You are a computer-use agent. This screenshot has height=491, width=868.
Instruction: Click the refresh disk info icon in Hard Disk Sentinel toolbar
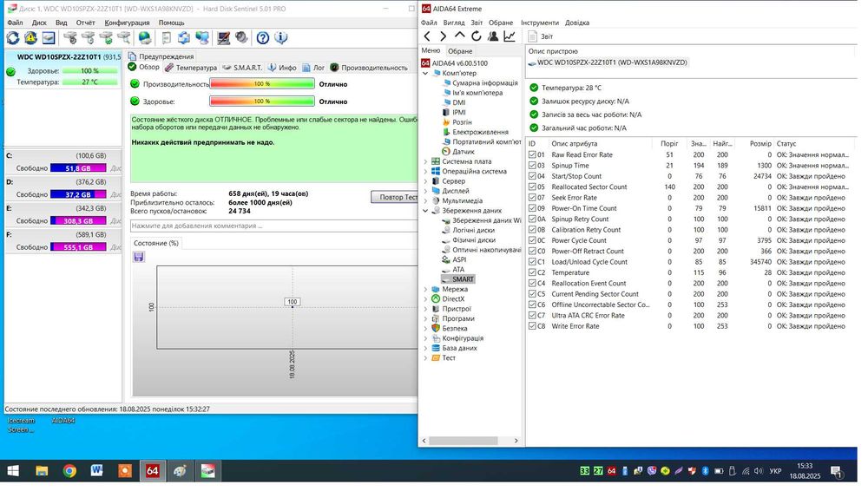pos(13,37)
